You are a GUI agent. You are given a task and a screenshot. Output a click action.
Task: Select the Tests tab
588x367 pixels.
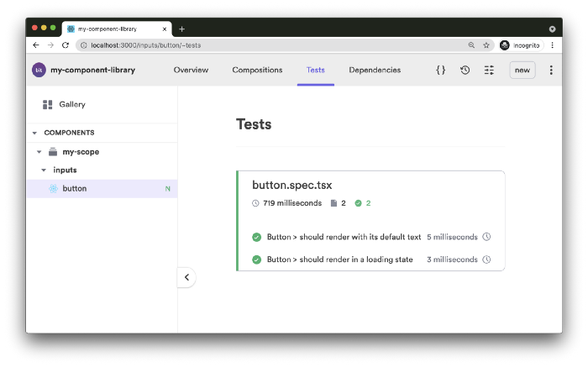click(x=315, y=70)
